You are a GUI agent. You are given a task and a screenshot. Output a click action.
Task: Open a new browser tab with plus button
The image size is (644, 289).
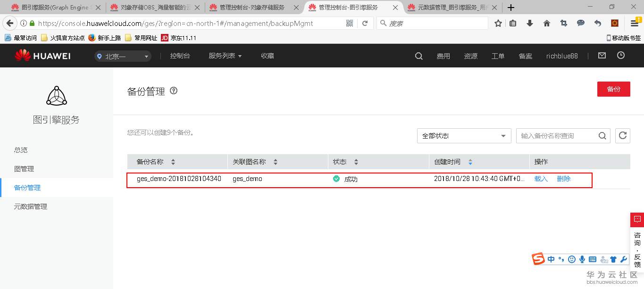(x=510, y=8)
